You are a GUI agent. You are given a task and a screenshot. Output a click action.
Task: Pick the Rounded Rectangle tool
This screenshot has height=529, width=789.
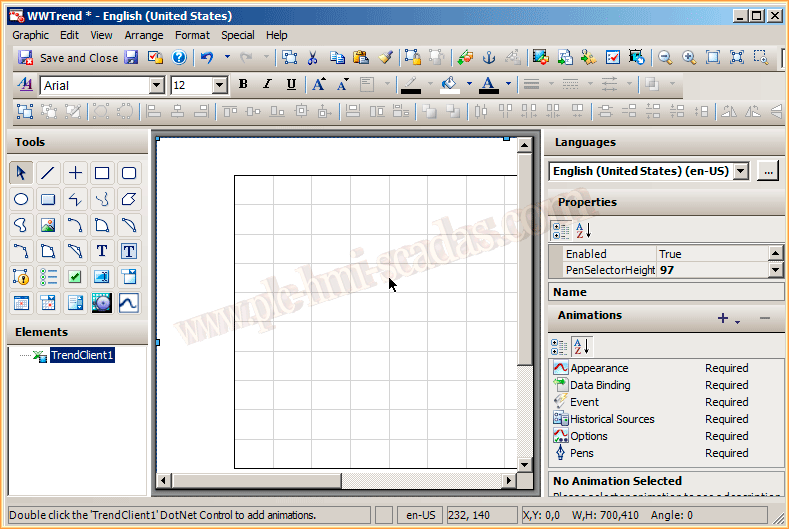pyautogui.click(x=129, y=173)
